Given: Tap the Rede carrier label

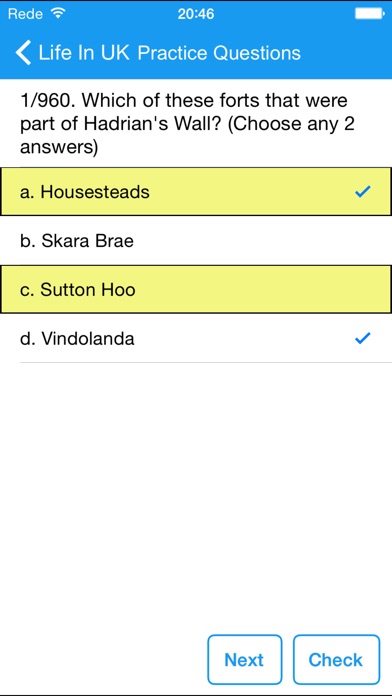Looking at the screenshot, I should click(25, 14).
